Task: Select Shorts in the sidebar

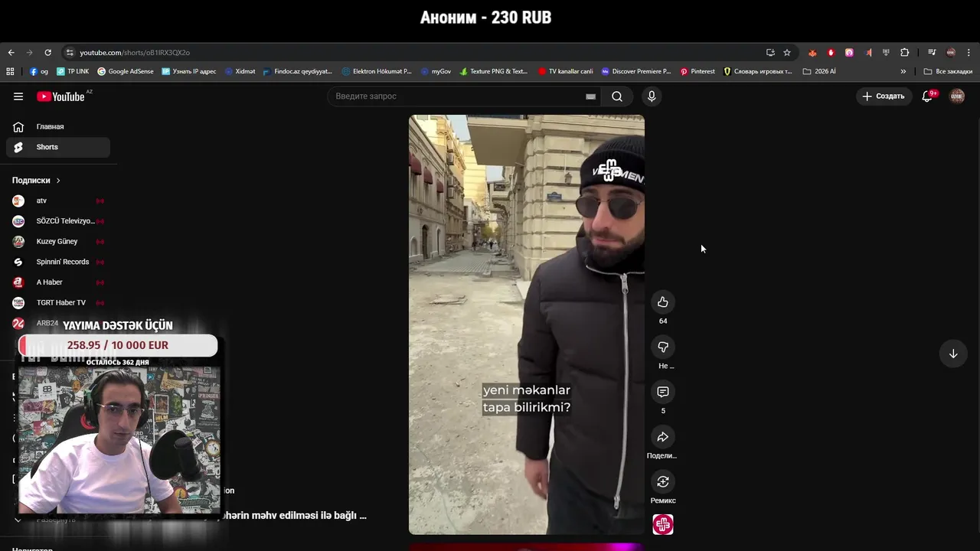Action: click(58, 147)
